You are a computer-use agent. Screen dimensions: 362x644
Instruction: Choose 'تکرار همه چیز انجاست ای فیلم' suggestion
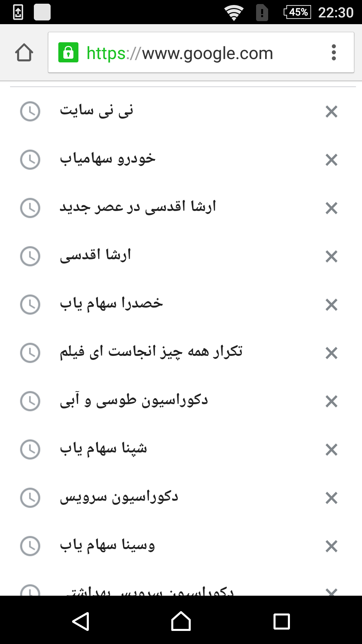tap(151, 352)
